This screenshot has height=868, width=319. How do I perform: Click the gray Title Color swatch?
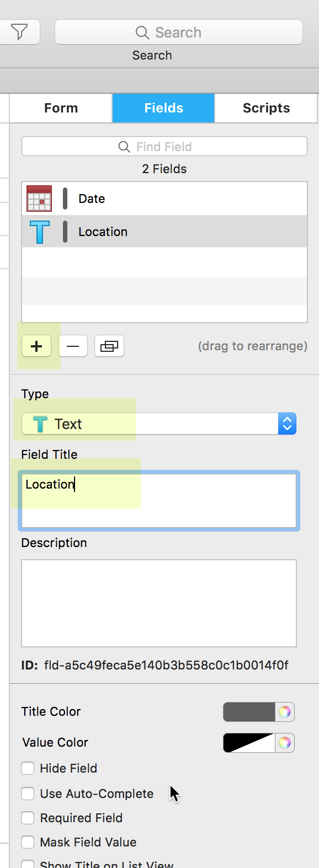tap(249, 712)
